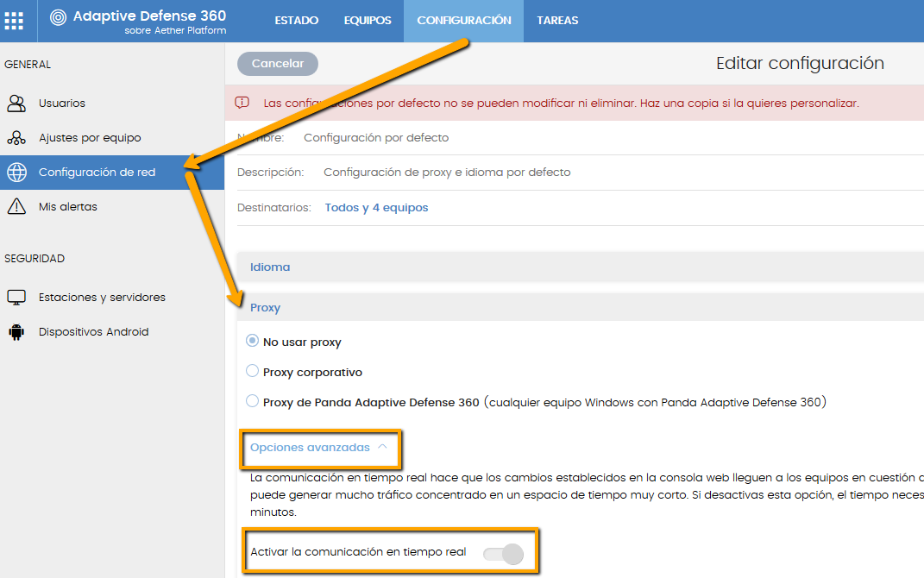The height and width of the screenshot is (578, 924).
Task: Open the TAREAS tab
Action: coord(557,21)
